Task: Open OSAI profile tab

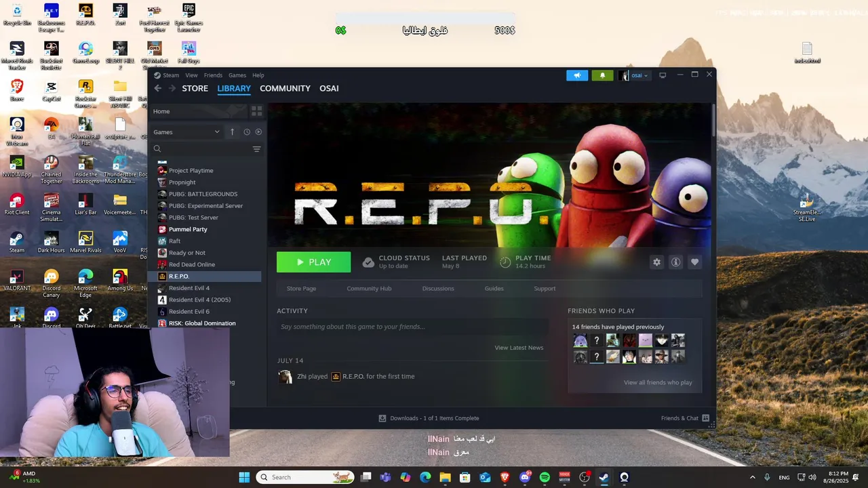Action: coord(329,88)
